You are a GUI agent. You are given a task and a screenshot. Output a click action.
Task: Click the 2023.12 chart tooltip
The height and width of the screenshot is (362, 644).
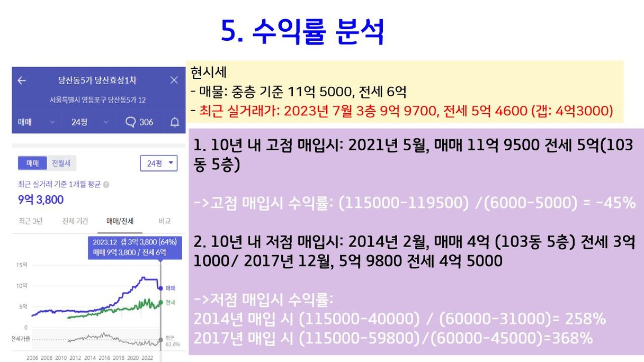coord(135,247)
